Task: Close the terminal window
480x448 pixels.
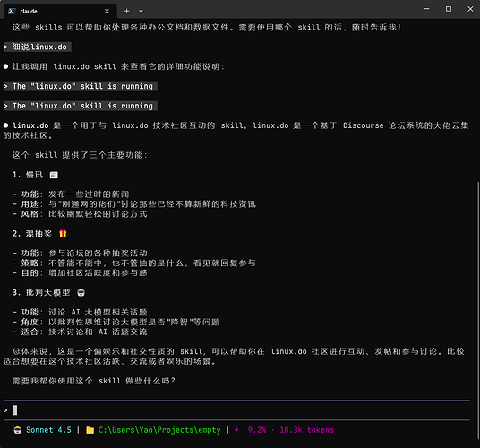Action: [x=470, y=9]
